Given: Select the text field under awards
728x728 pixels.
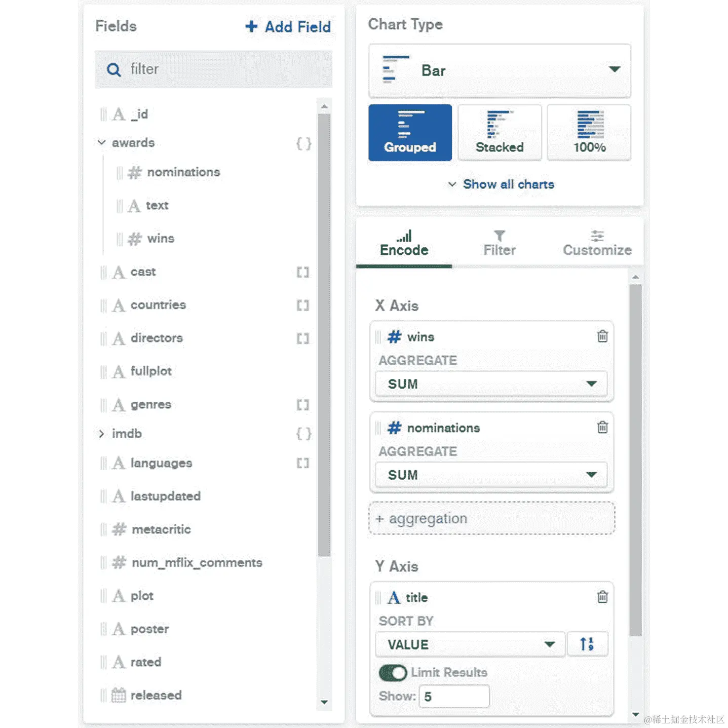Looking at the screenshot, I should [x=157, y=205].
